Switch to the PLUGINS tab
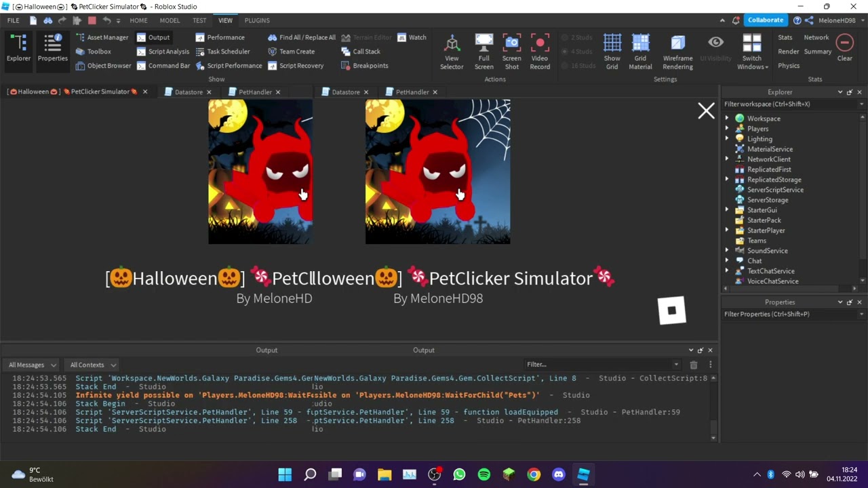 coord(257,20)
